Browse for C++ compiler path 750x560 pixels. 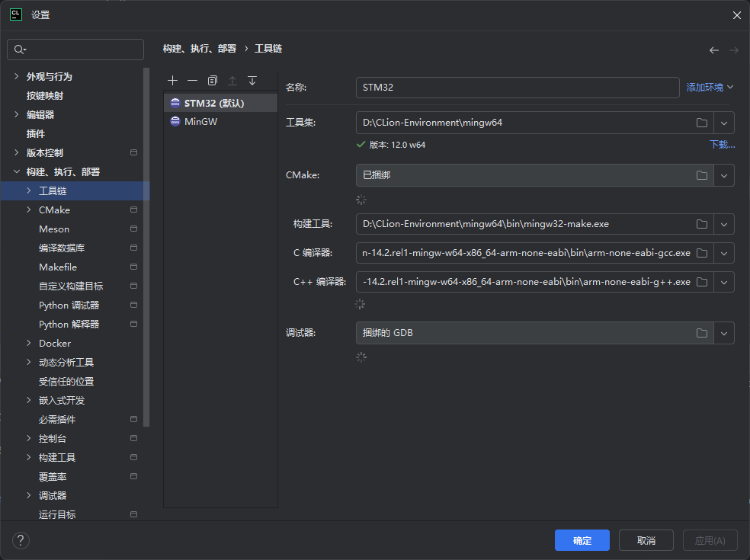tap(702, 282)
